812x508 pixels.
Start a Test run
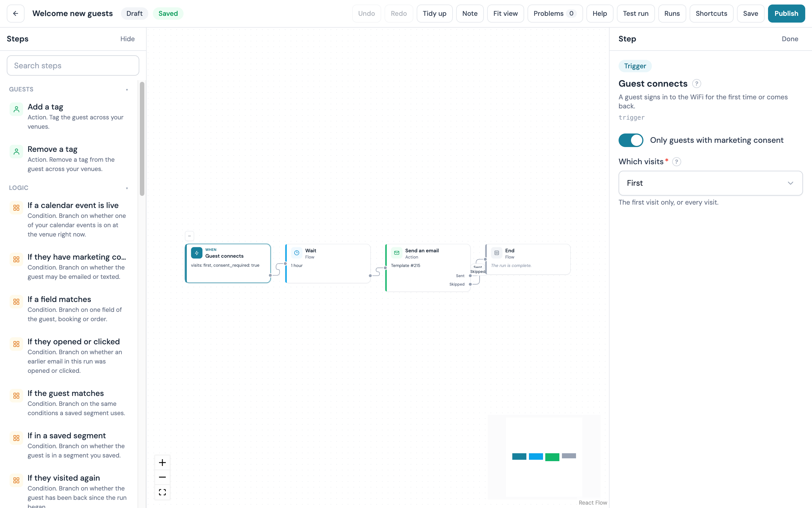(x=636, y=14)
